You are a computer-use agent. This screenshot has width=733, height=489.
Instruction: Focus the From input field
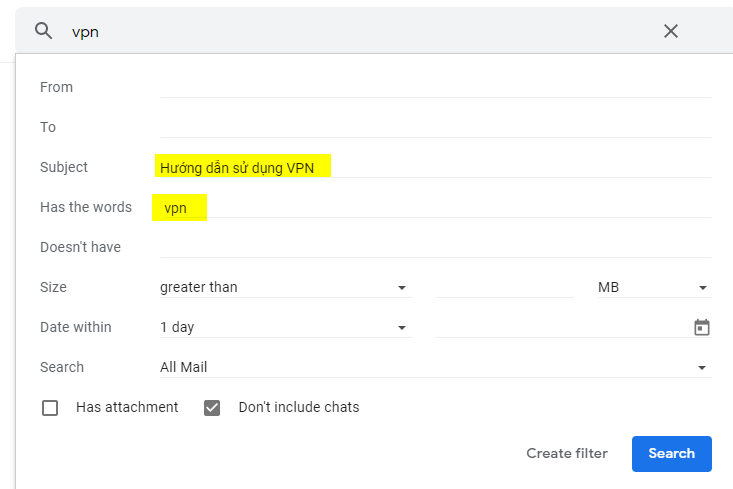click(x=435, y=87)
